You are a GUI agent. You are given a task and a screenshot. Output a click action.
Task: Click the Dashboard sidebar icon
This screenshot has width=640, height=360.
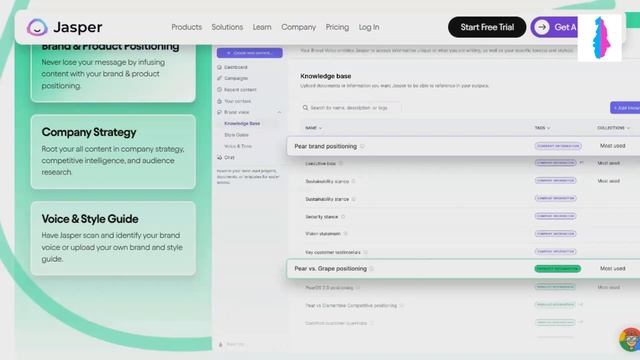pos(220,67)
